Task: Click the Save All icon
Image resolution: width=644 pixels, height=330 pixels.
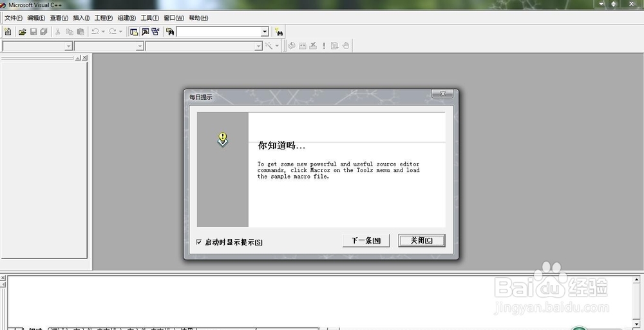Action: coord(44,32)
